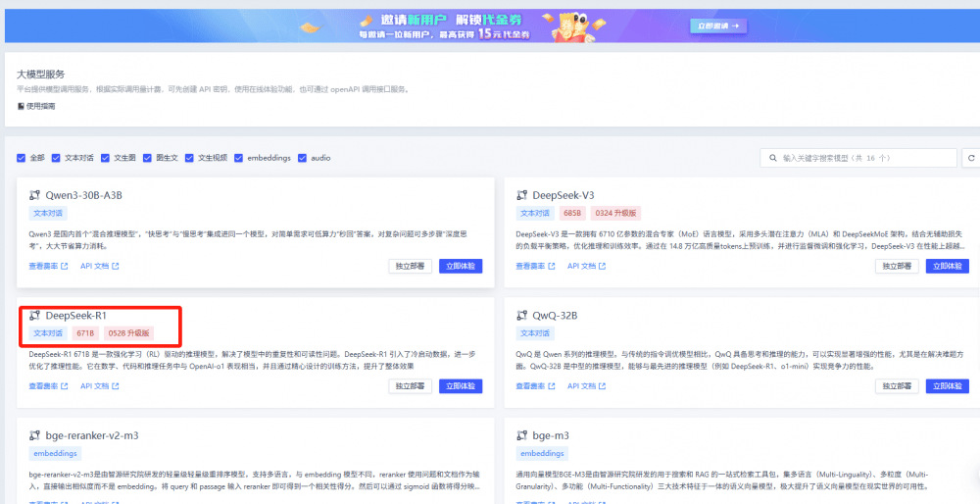Uncheck the 文生视频 filter checkbox
Screen dimensions: 980x504
pyautogui.click(x=190, y=158)
